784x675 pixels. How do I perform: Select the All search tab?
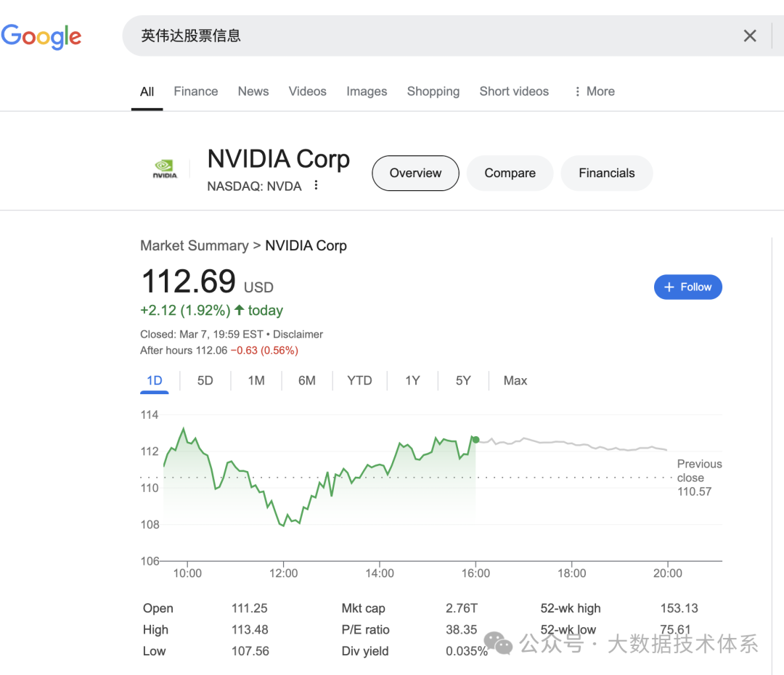pyautogui.click(x=147, y=91)
